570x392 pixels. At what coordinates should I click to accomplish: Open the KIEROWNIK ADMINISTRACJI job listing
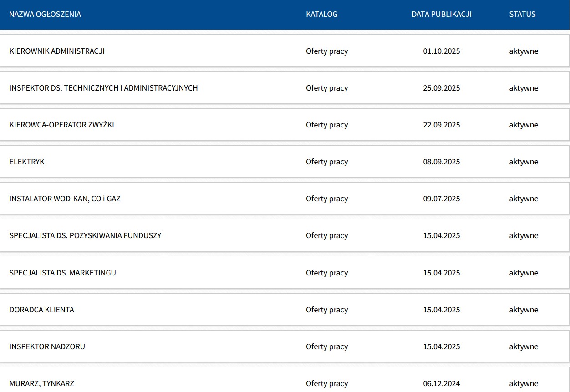pyautogui.click(x=57, y=51)
